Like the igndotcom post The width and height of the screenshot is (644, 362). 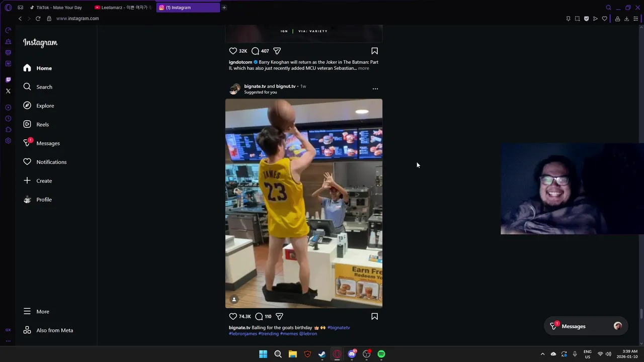[x=233, y=51]
